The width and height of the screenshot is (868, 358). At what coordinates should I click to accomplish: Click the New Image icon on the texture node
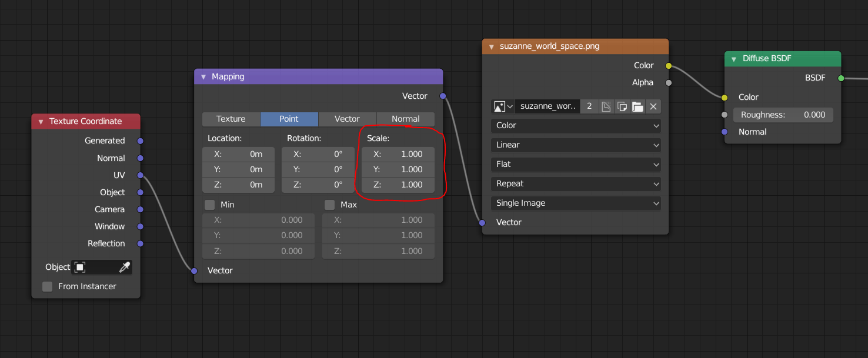pyautogui.click(x=606, y=106)
